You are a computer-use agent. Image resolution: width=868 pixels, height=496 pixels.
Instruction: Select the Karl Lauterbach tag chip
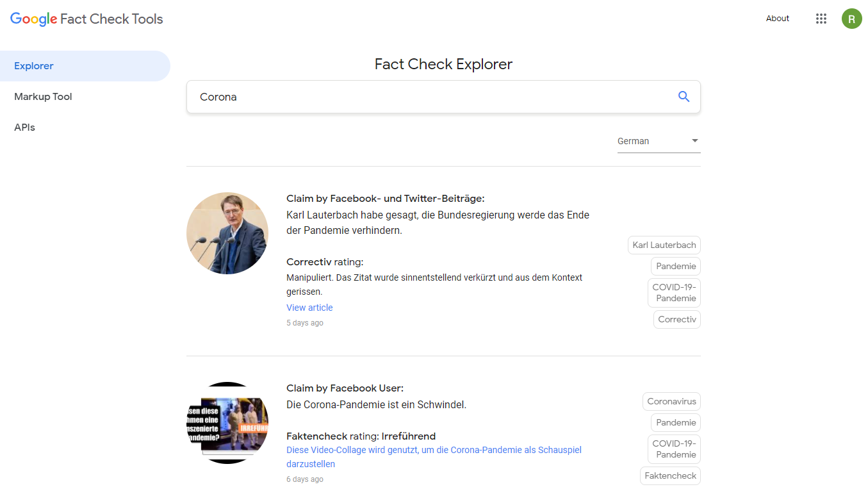pos(664,245)
